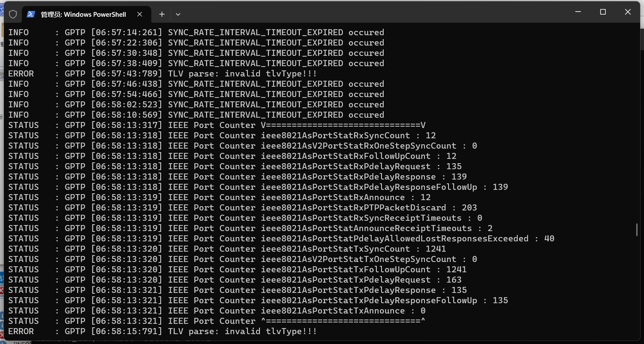
Task: Click the PdelayAllowedLostResponsesExceeded : 40 line
Action: click(x=281, y=238)
